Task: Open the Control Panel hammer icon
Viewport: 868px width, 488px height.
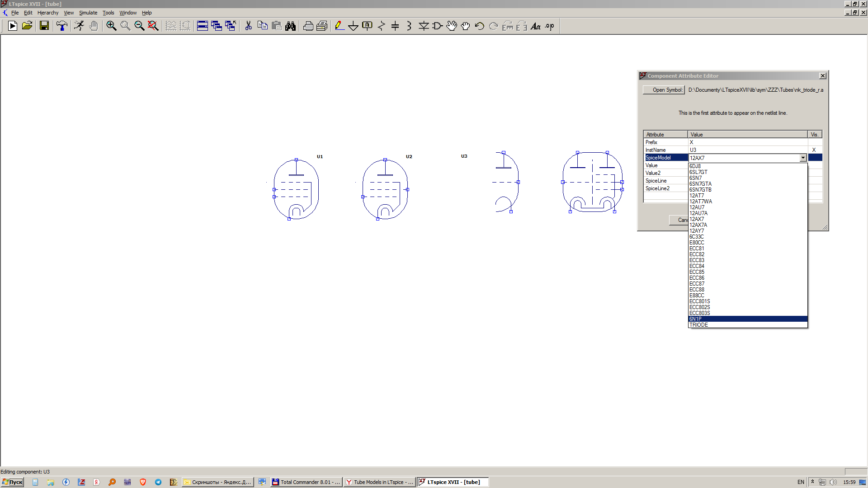Action: tap(62, 26)
